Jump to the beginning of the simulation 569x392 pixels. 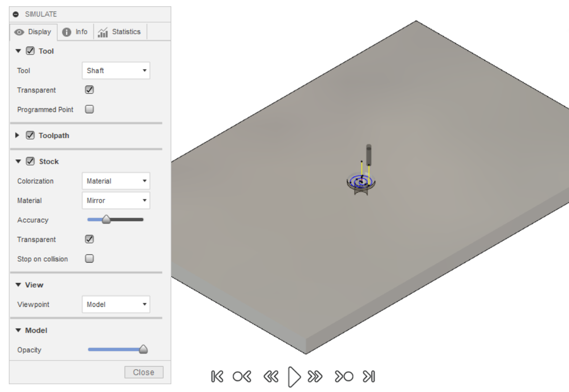(218, 376)
